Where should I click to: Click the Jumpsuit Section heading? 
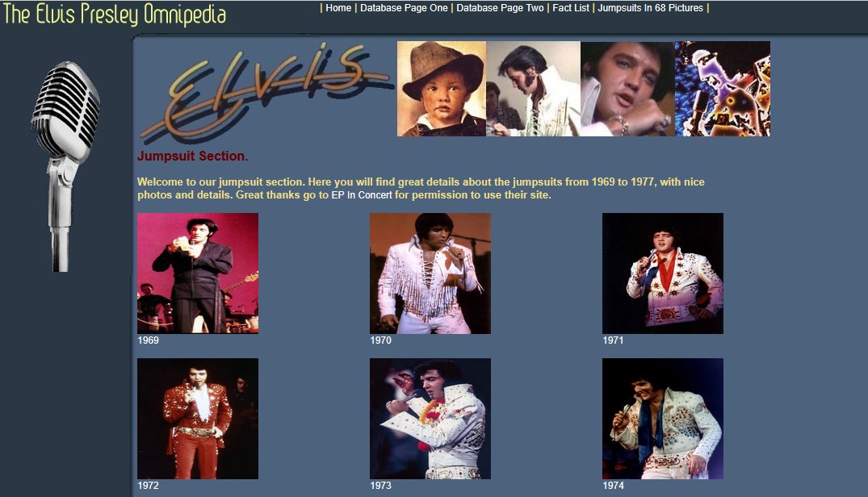(x=193, y=156)
